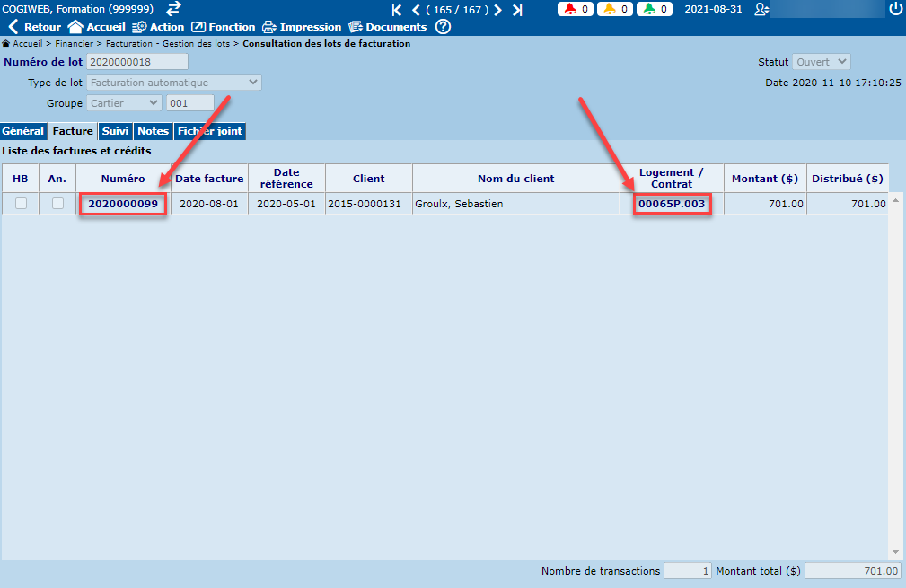Open the Fichier joint tab
Image resolution: width=906 pixels, height=588 pixels.
209,131
